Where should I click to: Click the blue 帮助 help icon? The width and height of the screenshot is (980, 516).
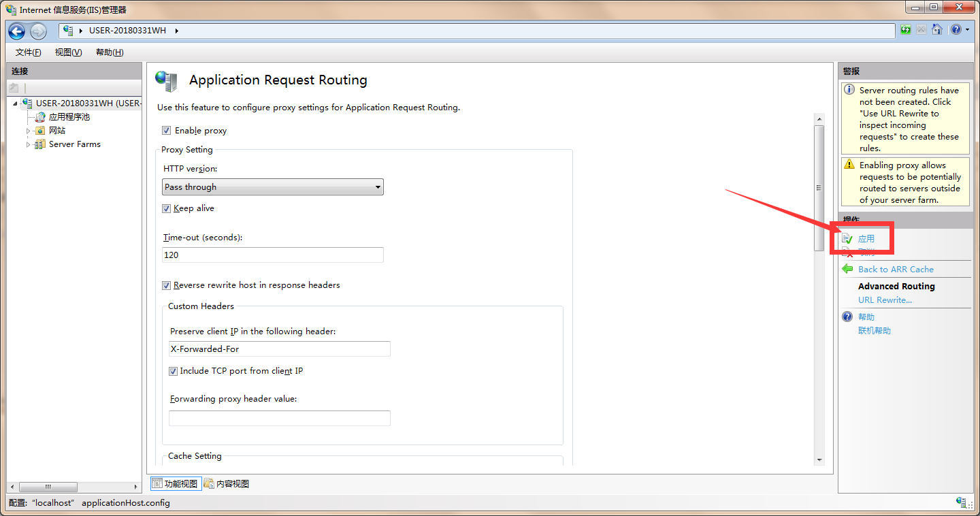(847, 317)
